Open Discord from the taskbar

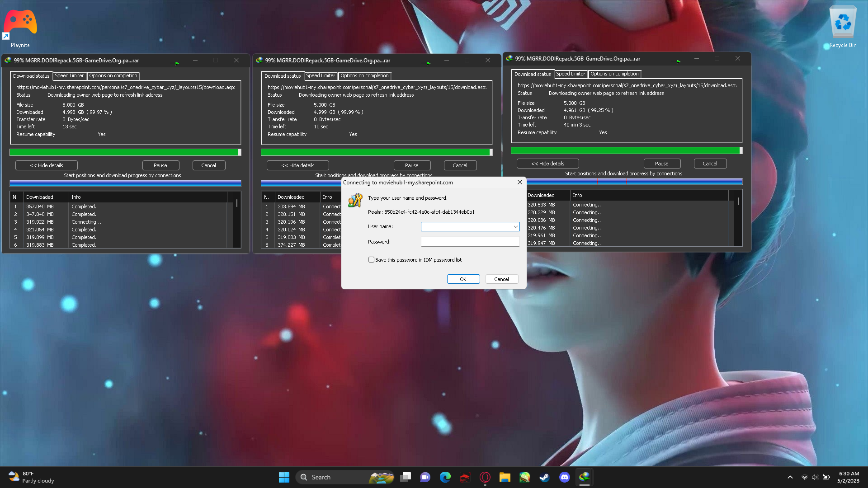[564, 477]
